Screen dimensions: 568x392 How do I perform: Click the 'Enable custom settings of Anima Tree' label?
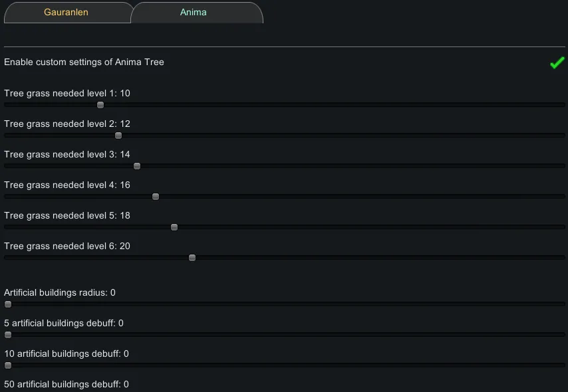click(84, 62)
